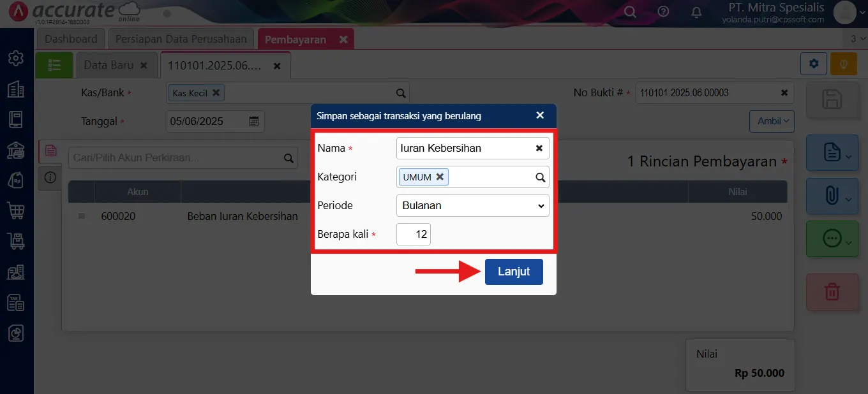Click the Berapa kali input showing 12

(x=414, y=234)
